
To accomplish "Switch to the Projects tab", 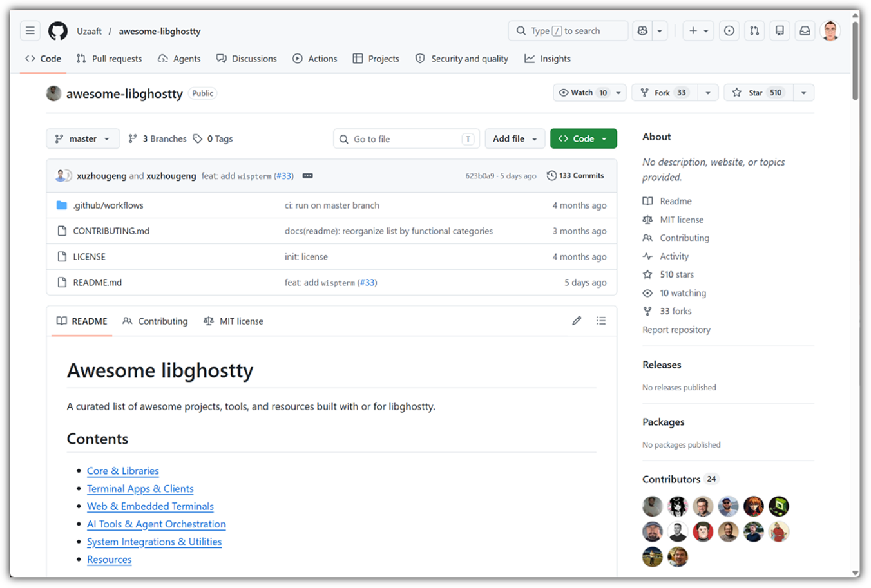I will pos(376,59).
